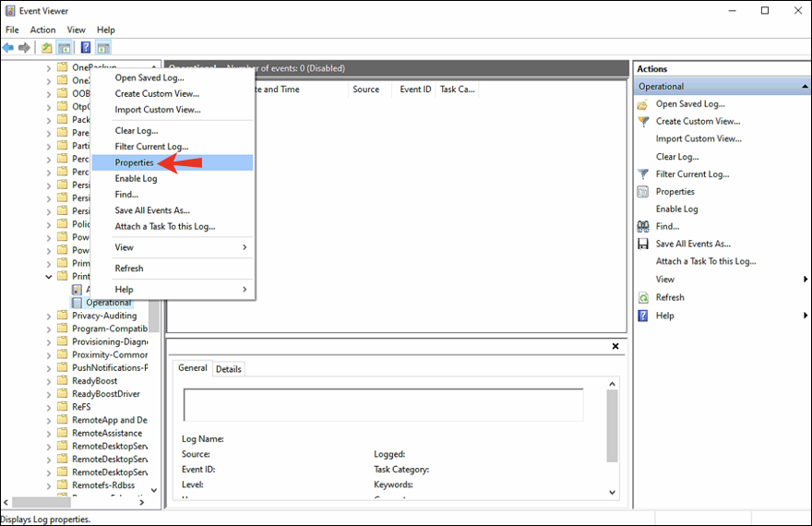The height and width of the screenshot is (526, 812).
Task: Click Clear Log... in Actions pane
Action: click(x=677, y=157)
